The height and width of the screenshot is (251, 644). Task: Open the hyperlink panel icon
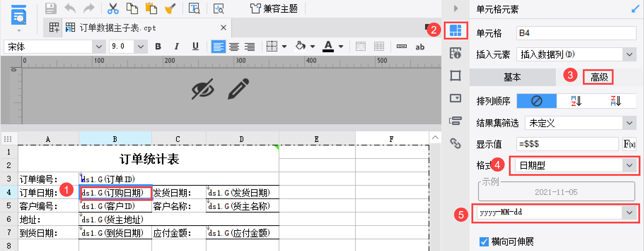tap(456, 143)
